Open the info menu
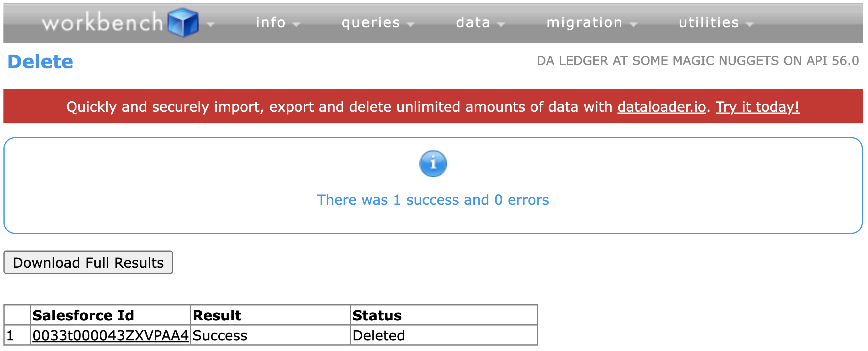The height and width of the screenshot is (351, 868). click(x=271, y=23)
